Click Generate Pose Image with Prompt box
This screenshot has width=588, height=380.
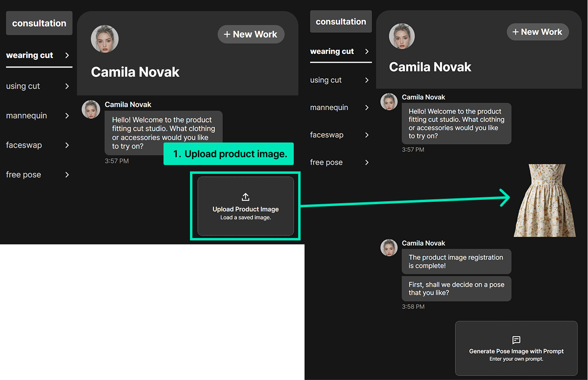click(x=517, y=348)
